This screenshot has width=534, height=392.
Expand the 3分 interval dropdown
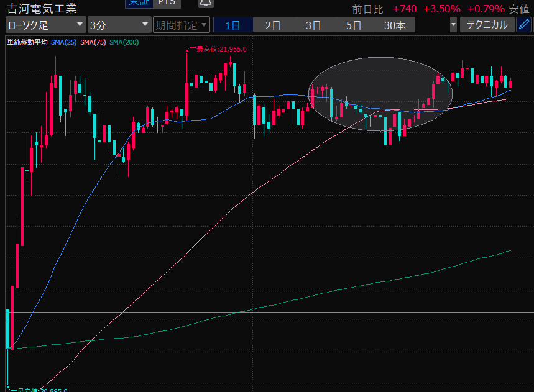[x=119, y=25]
